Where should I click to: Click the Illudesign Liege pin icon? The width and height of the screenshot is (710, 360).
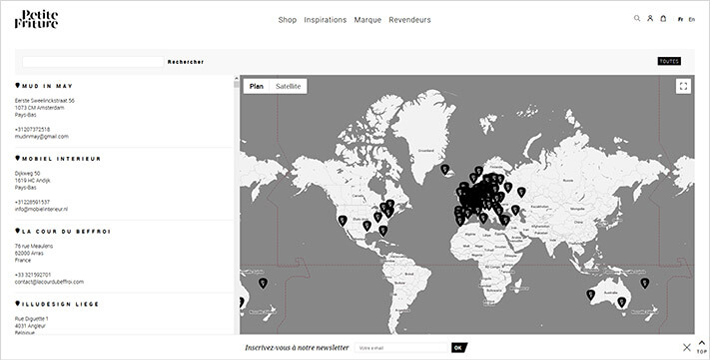coord(18,303)
